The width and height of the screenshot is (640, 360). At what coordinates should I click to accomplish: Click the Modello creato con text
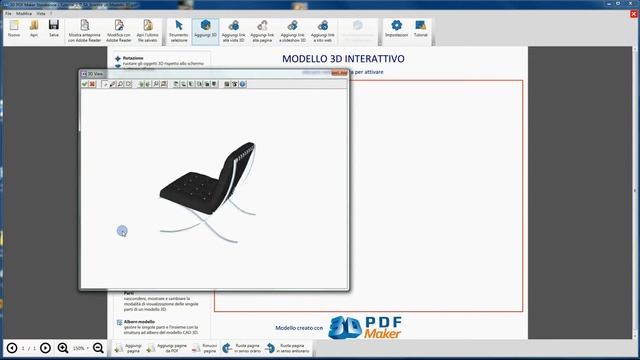click(x=299, y=328)
